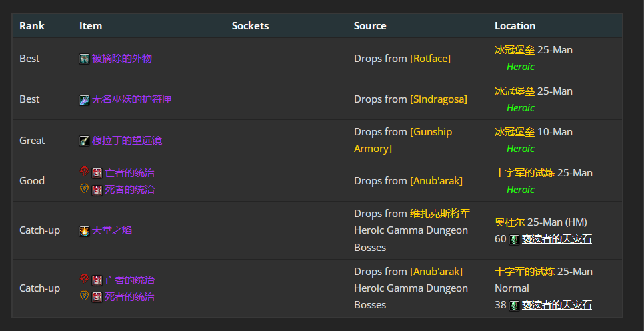This screenshot has height=331, width=644.
Task: Click 亡者的统治 item icon in last row
Action: click(97, 280)
